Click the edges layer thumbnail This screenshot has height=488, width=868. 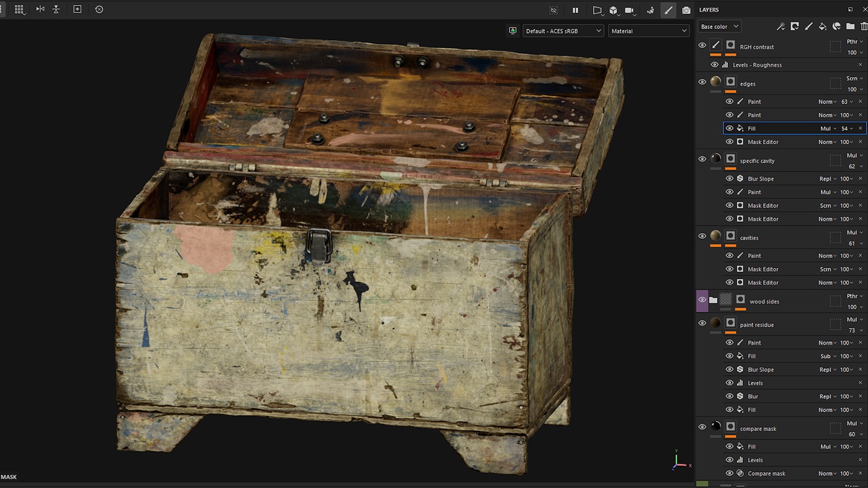[x=715, y=82]
